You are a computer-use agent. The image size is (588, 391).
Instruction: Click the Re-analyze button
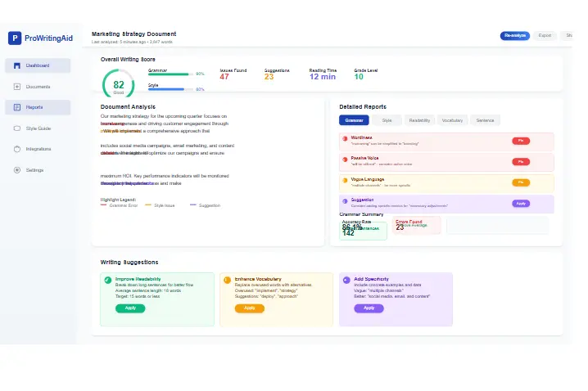(515, 35)
